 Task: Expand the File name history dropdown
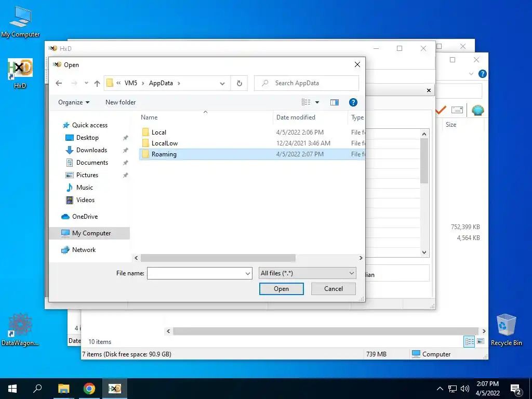(x=248, y=273)
